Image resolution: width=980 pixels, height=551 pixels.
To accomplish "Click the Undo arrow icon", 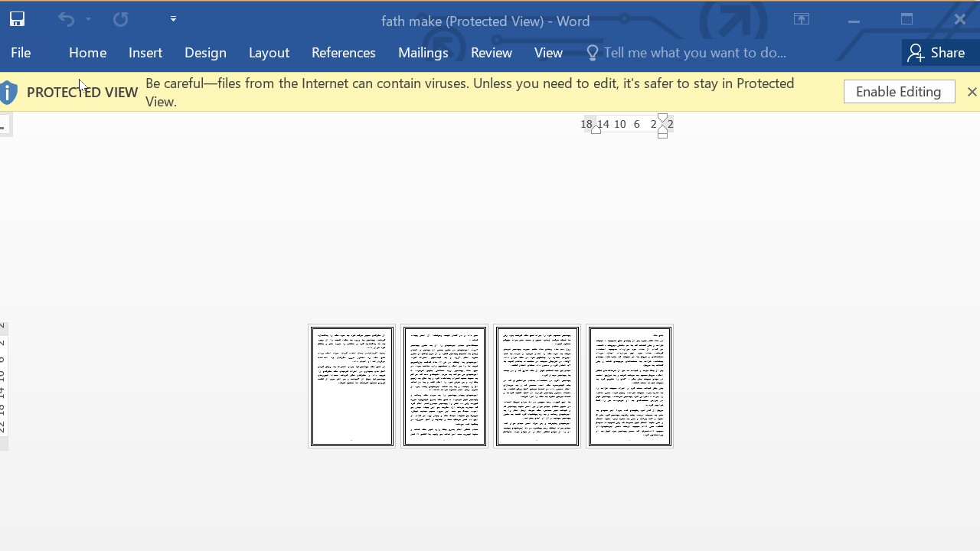I will point(66,19).
